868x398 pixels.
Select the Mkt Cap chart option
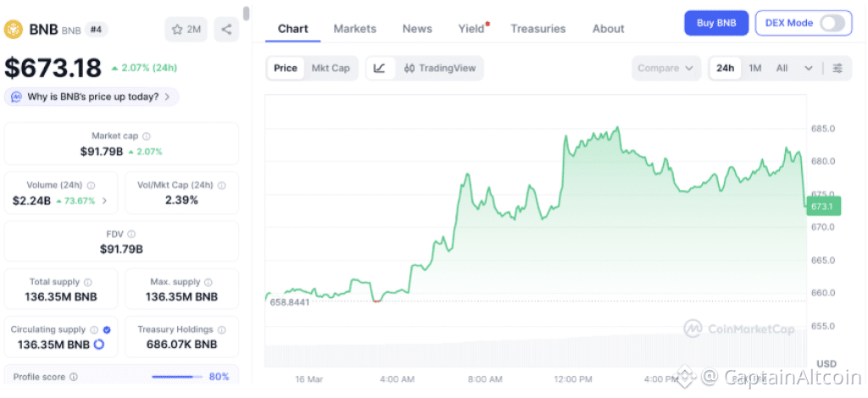tap(331, 68)
